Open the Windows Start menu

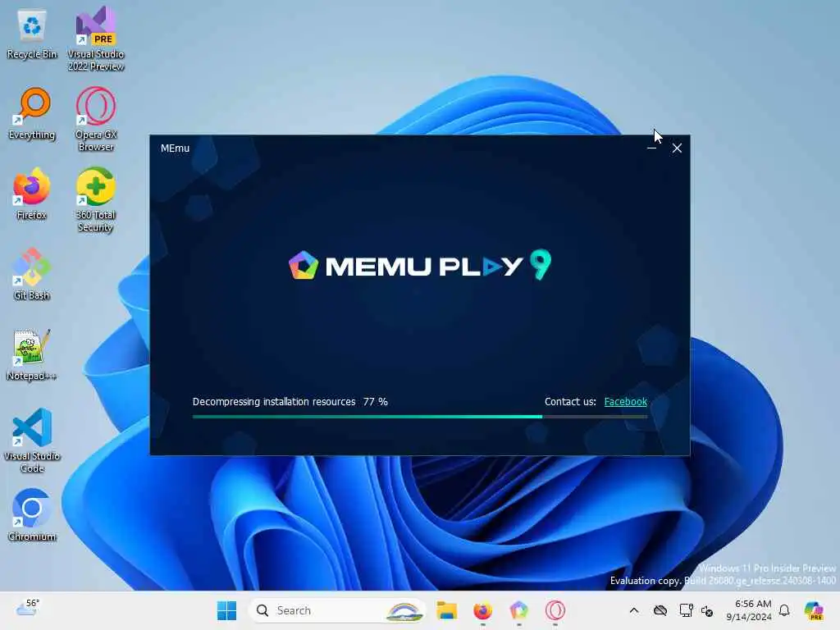[x=226, y=610]
